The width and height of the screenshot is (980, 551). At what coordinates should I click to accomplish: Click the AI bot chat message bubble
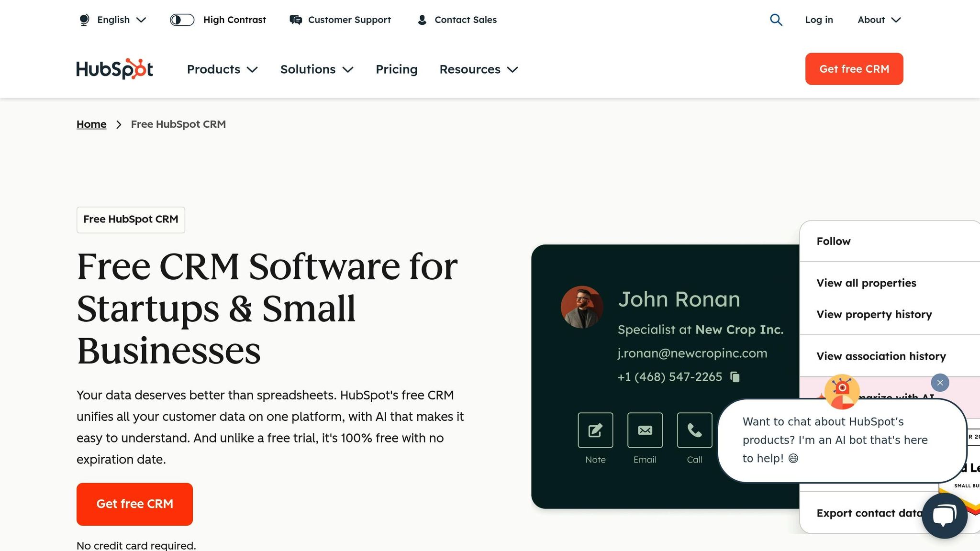pos(842,441)
